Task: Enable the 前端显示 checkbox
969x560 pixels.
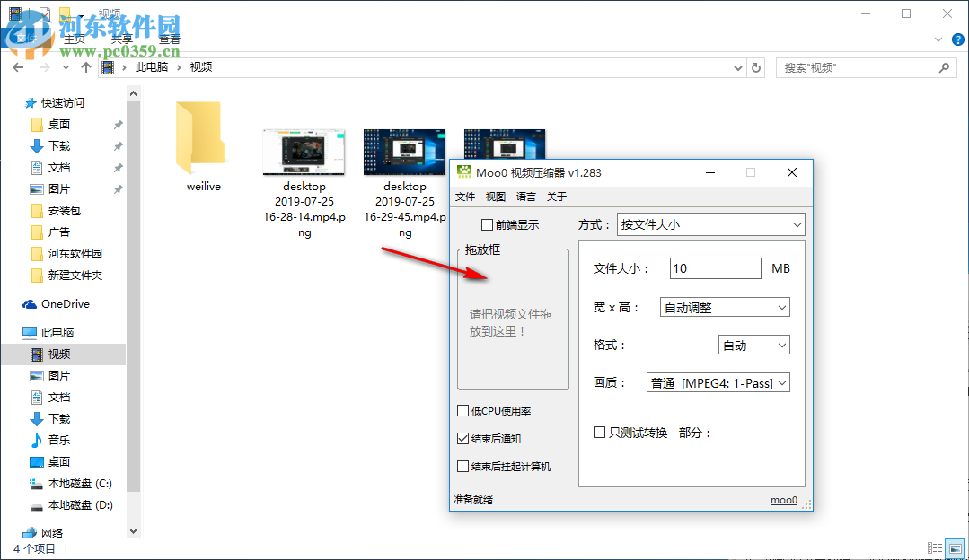Action: 485,224
